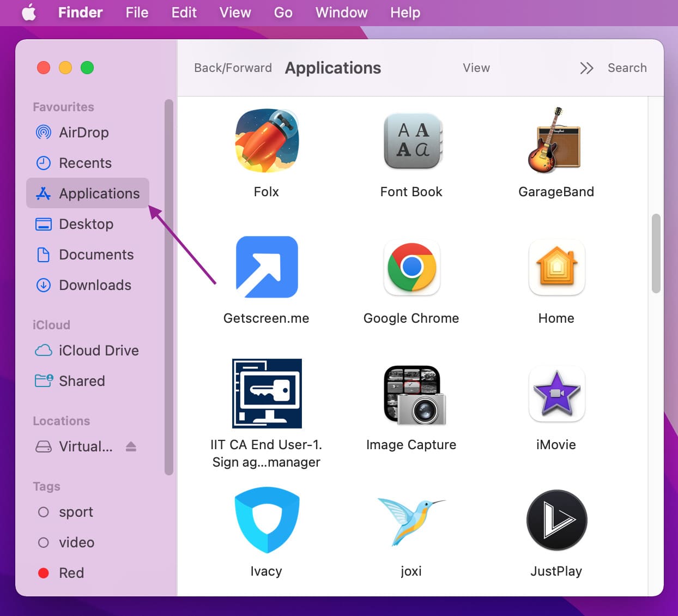Open the Window menu
The image size is (678, 616).
point(342,12)
